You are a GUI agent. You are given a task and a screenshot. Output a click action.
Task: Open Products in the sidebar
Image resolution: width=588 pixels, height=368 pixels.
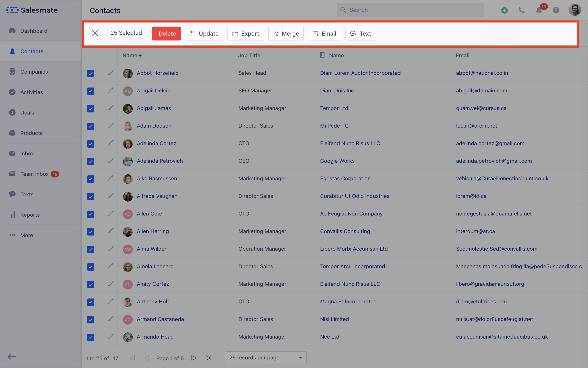pos(31,133)
